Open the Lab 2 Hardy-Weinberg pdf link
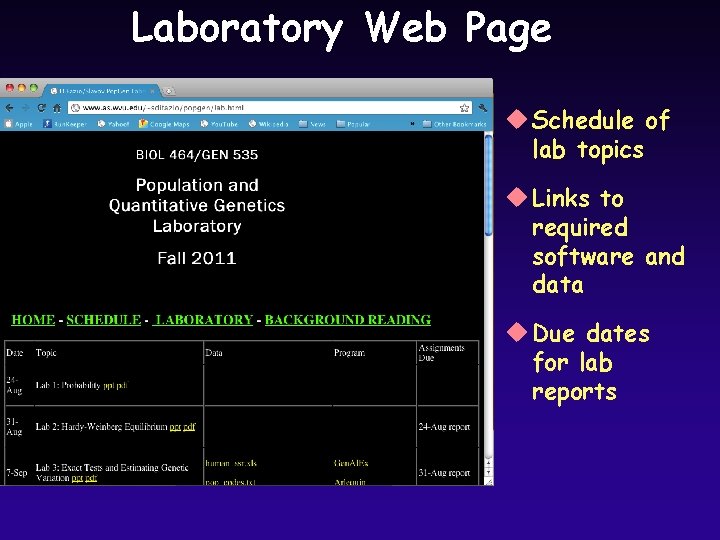The image size is (720, 540). (x=190, y=427)
